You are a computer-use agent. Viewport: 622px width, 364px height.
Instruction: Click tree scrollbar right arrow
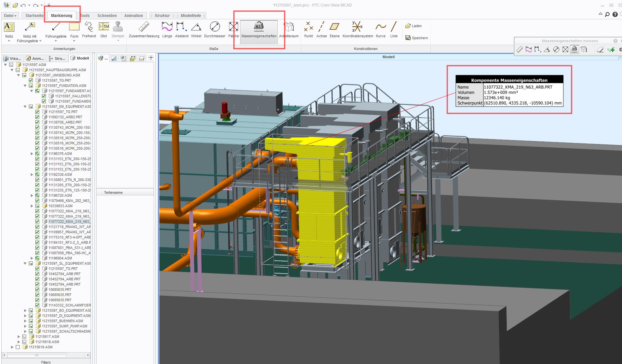coord(88,355)
